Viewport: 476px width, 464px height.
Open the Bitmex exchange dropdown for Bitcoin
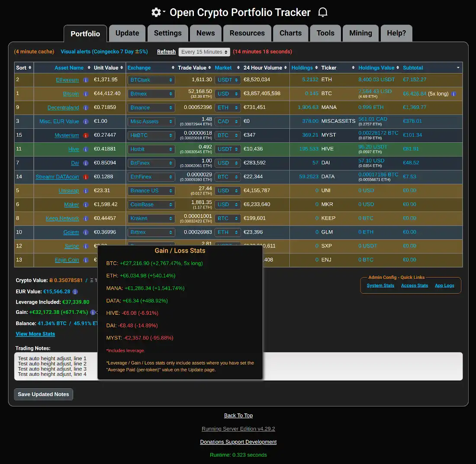pyautogui.click(x=151, y=94)
